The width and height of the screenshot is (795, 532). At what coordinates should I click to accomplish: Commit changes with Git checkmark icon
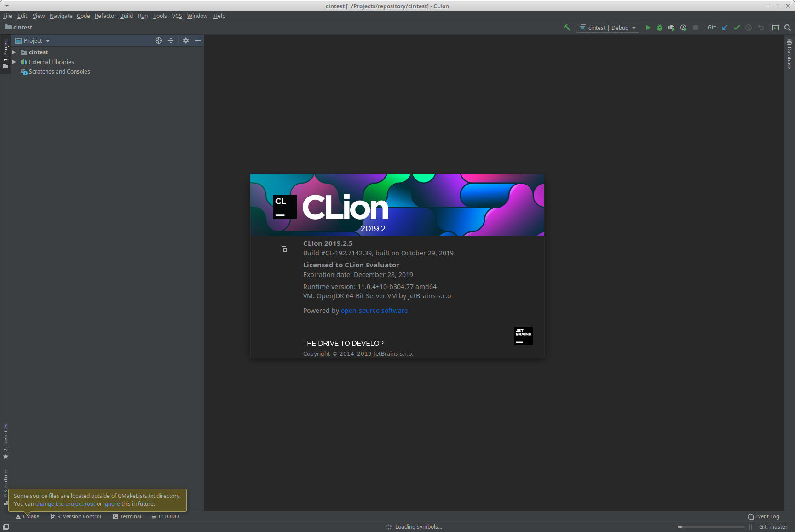click(x=737, y=28)
